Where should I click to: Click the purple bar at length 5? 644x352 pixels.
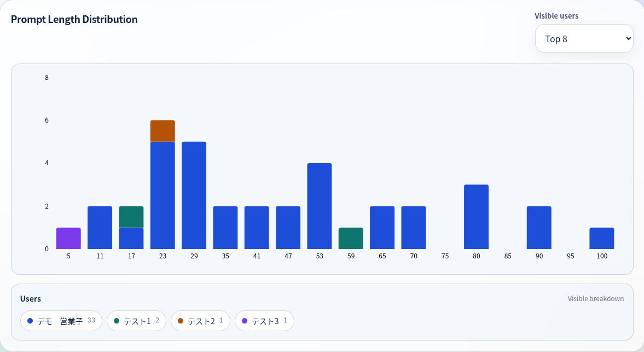click(x=68, y=238)
